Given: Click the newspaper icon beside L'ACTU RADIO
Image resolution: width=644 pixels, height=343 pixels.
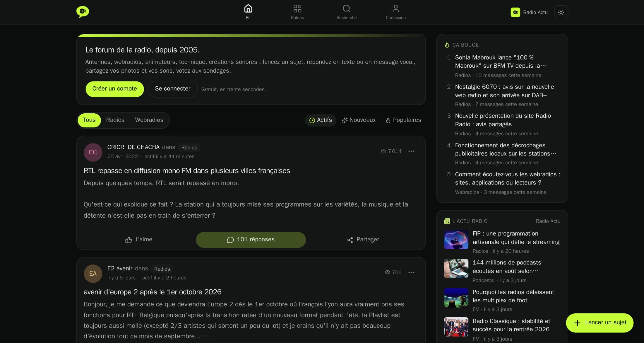Looking at the screenshot, I should [447, 221].
